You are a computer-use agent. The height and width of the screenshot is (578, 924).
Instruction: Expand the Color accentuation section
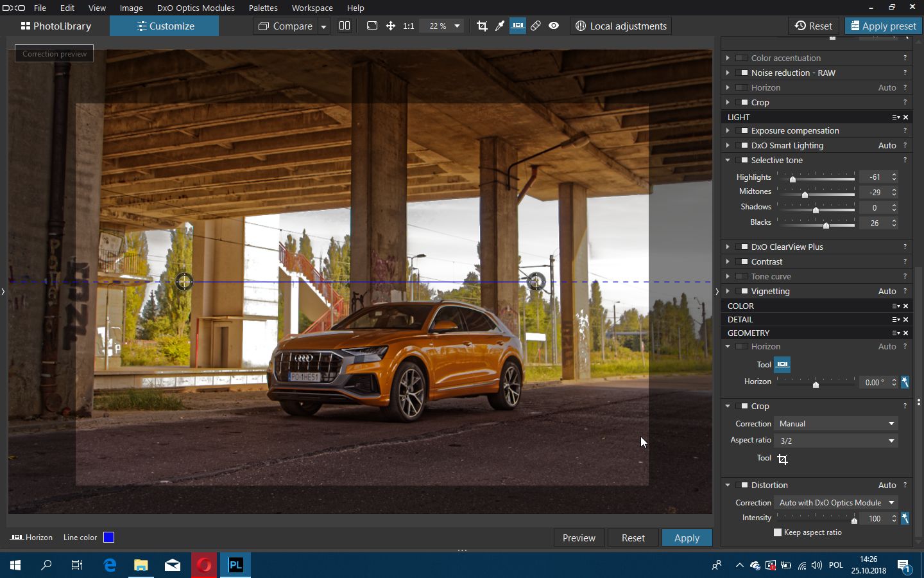(x=728, y=58)
